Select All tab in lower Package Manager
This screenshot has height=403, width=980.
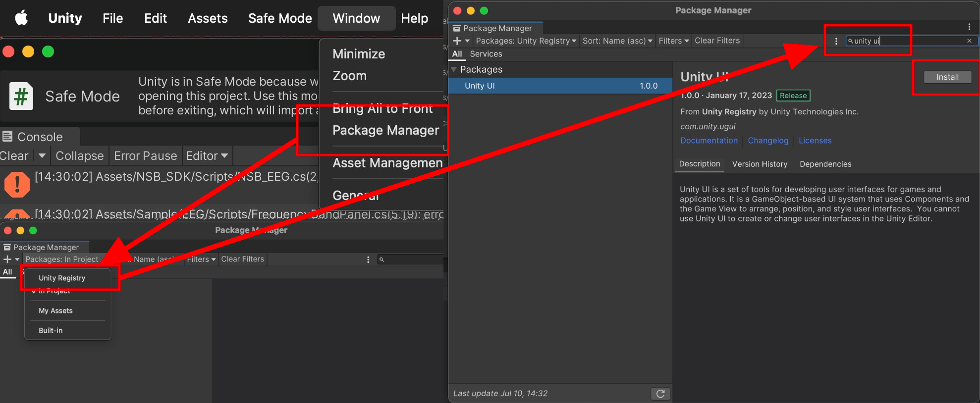point(7,272)
